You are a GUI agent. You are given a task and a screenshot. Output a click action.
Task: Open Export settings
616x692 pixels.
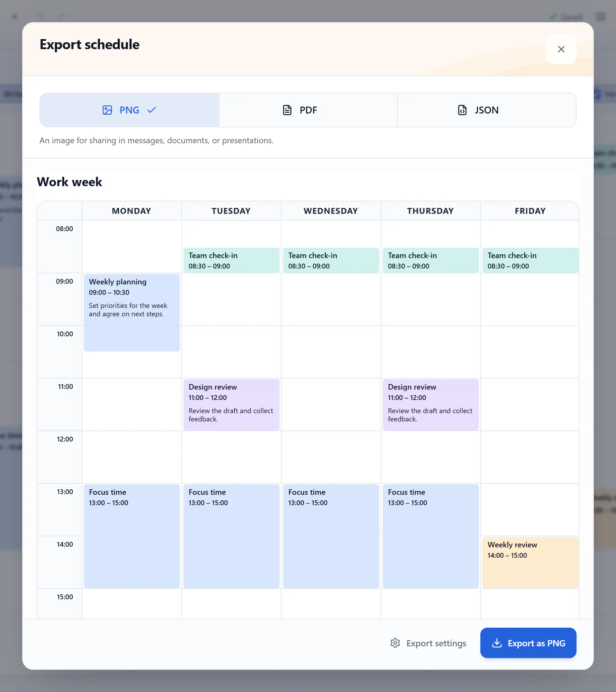pos(428,643)
